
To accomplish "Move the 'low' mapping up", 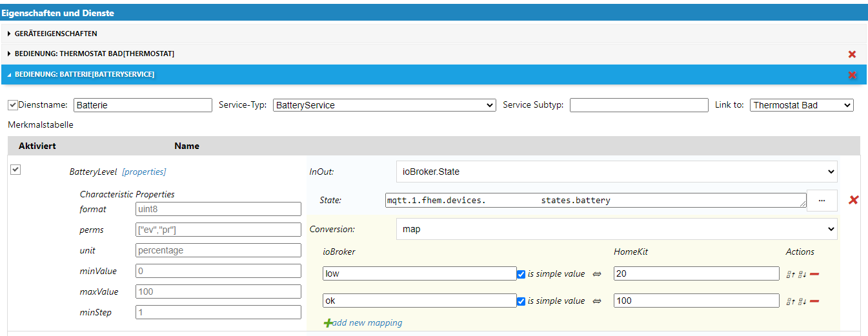I will tap(791, 274).
